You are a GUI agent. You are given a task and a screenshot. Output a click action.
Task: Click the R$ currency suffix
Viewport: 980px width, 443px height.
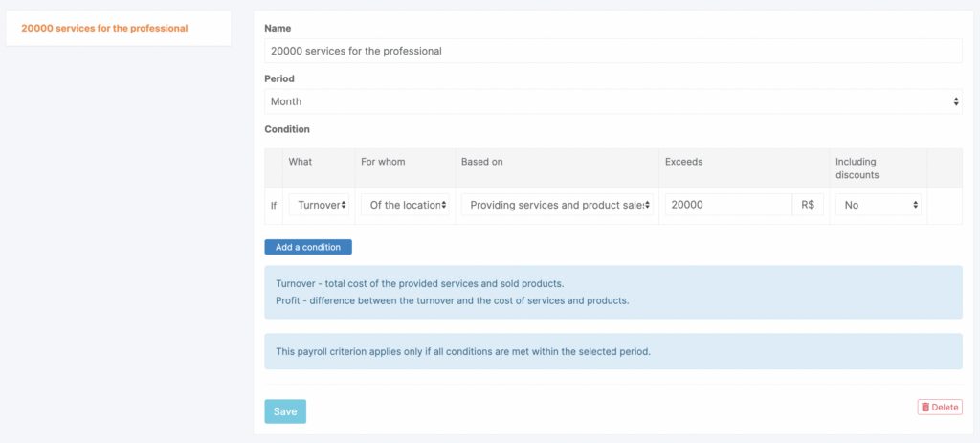pos(808,205)
